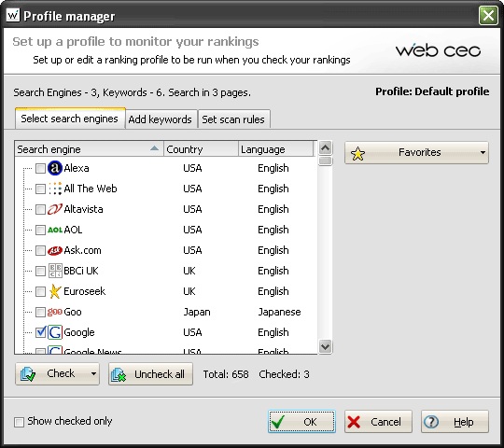Click the green AOL logo icon
The height and width of the screenshot is (448, 504).
(x=55, y=230)
